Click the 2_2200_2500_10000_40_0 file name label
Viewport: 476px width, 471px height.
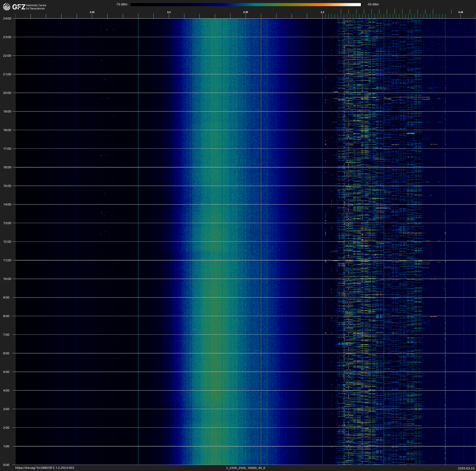(246, 468)
